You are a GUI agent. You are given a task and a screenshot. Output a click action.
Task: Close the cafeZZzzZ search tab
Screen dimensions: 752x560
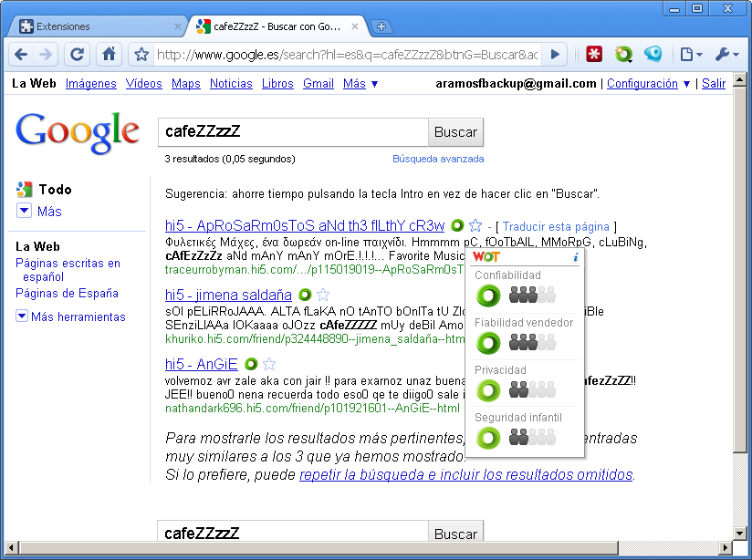(x=354, y=26)
